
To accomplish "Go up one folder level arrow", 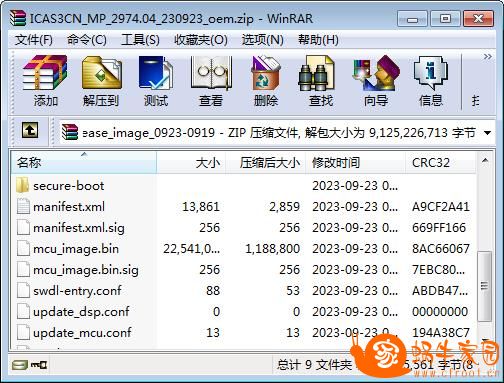I will point(30,130).
